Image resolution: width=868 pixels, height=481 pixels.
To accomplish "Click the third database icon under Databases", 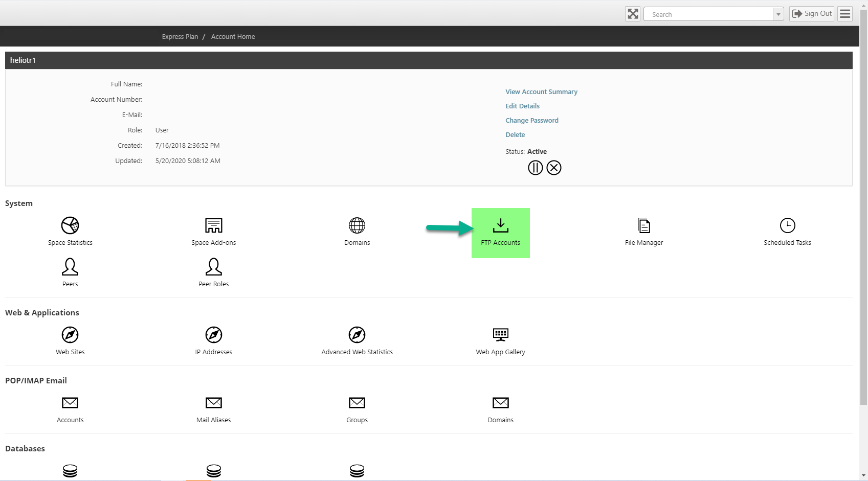I will (357, 471).
